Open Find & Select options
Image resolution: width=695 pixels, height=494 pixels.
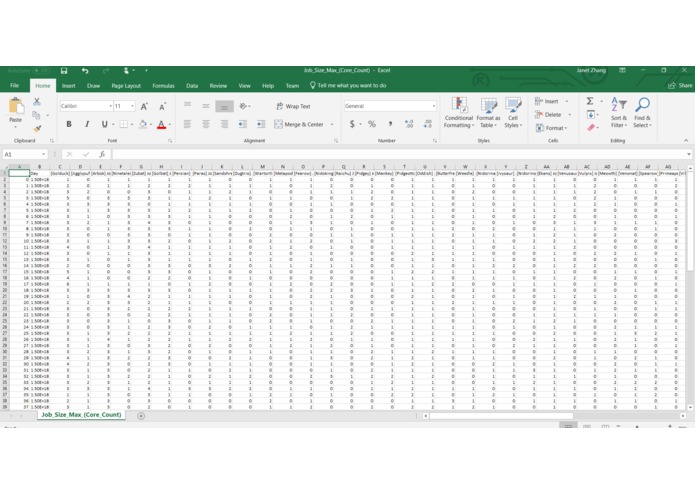642,113
